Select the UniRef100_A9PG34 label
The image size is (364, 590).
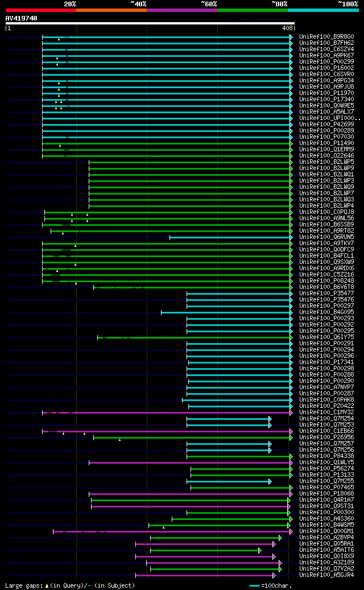coord(326,81)
